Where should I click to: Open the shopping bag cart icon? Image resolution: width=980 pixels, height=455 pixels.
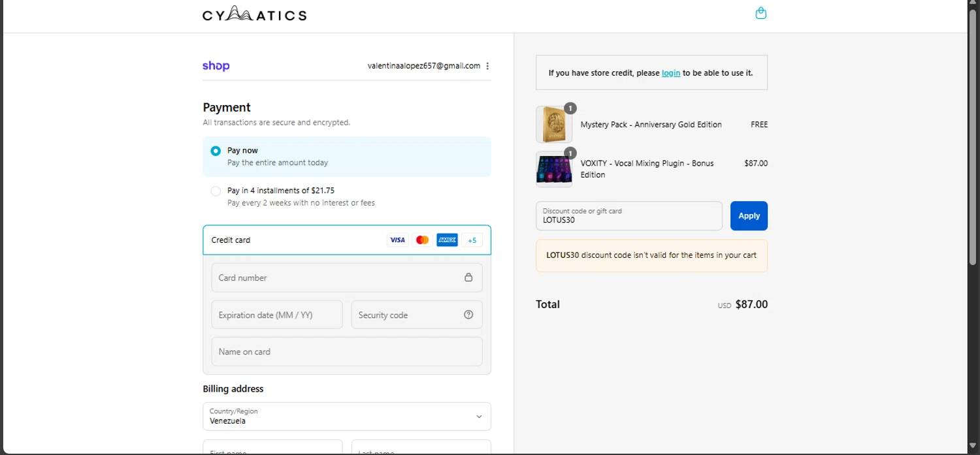[x=760, y=13]
